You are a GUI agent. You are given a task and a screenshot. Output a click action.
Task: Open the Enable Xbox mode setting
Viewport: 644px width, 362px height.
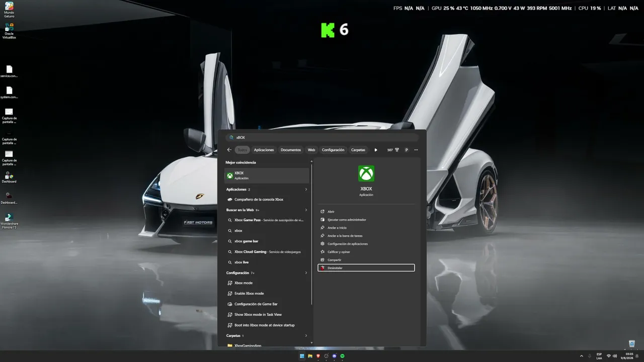tap(267, 294)
